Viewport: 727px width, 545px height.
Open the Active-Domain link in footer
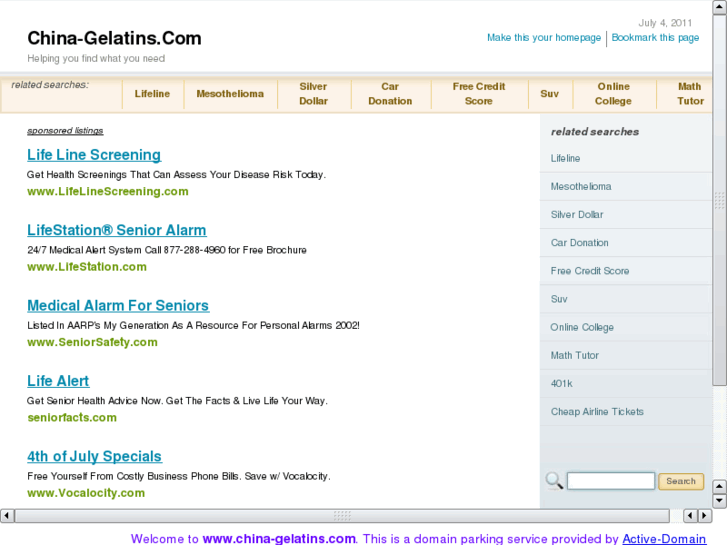click(664, 539)
